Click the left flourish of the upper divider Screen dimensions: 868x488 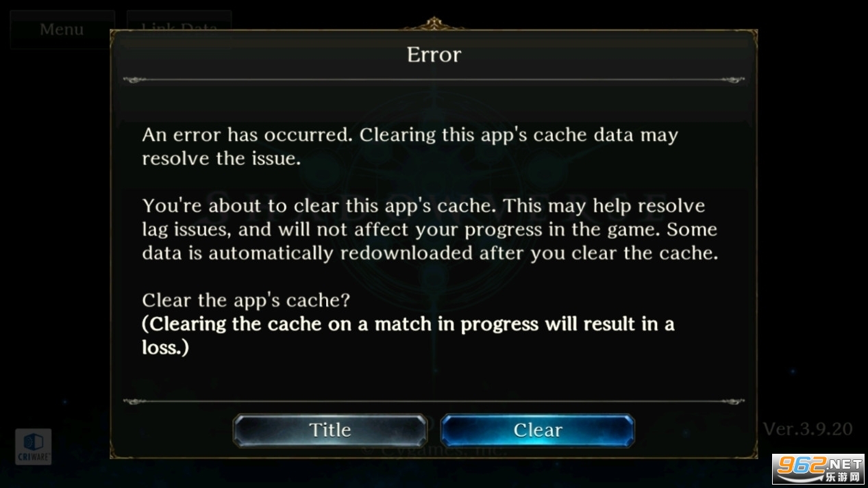point(135,80)
